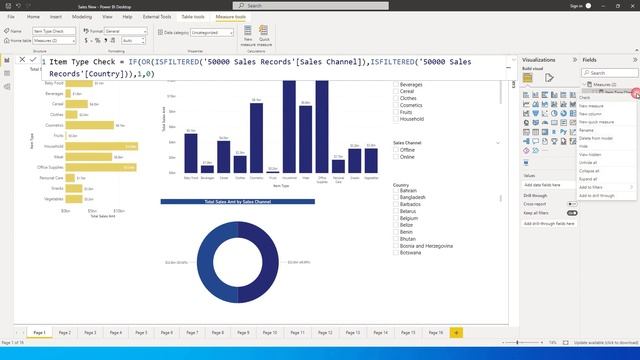The width and height of the screenshot is (640, 360).
Task: Click the undo icon in title bar
Action: pos(18,6)
